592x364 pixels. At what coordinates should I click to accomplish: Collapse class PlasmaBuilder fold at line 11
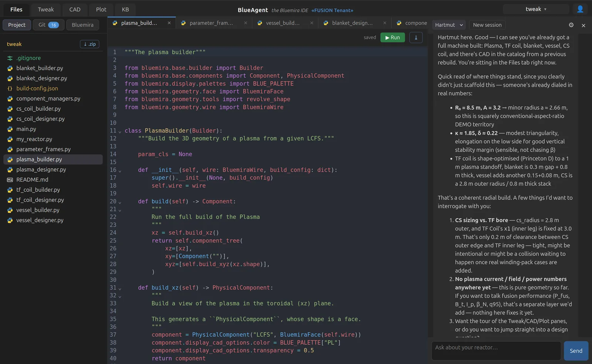pos(120,131)
